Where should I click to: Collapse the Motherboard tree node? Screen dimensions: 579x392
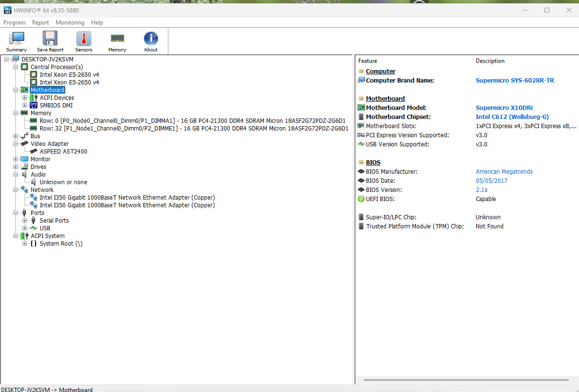[15, 90]
